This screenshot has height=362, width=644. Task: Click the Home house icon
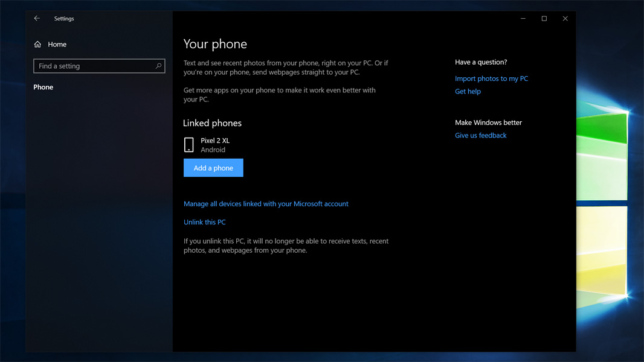37,45
